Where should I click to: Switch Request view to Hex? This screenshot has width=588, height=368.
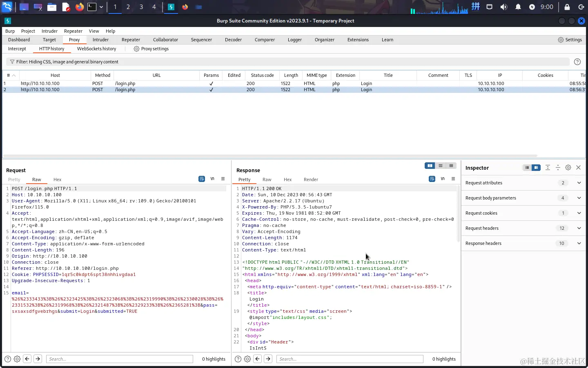(x=58, y=180)
